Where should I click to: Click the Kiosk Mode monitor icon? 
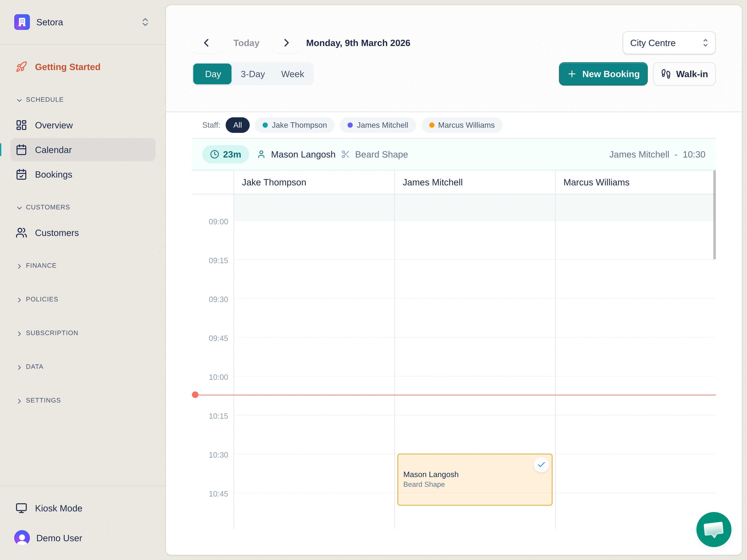tap(21, 508)
